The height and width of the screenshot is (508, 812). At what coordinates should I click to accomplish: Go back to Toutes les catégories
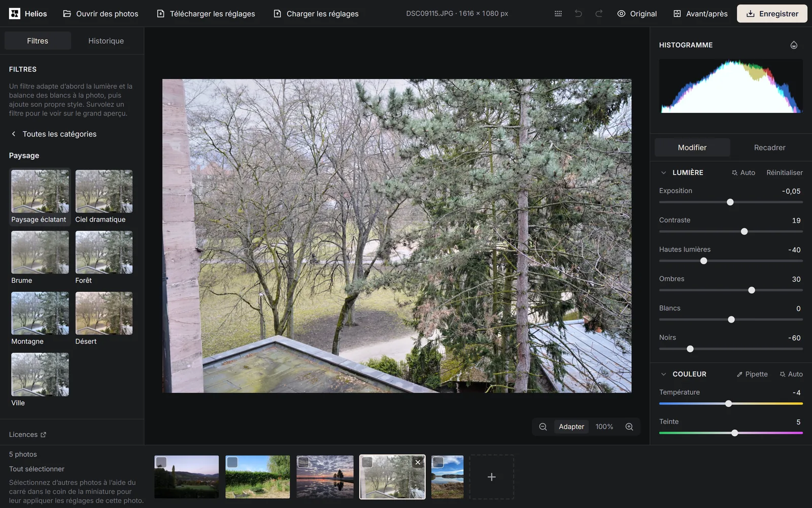[53, 134]
